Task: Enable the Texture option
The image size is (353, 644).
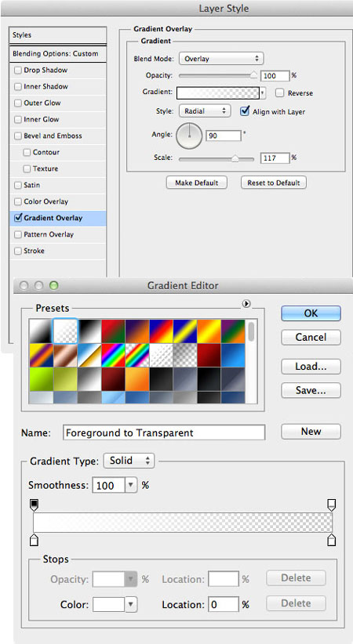Action: pos(27,168)
